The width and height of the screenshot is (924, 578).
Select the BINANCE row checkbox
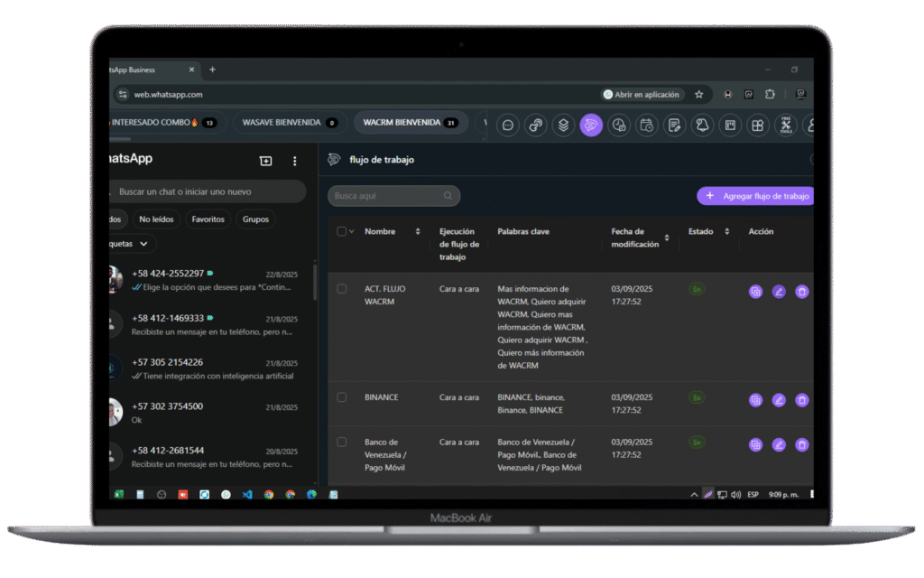342,397
